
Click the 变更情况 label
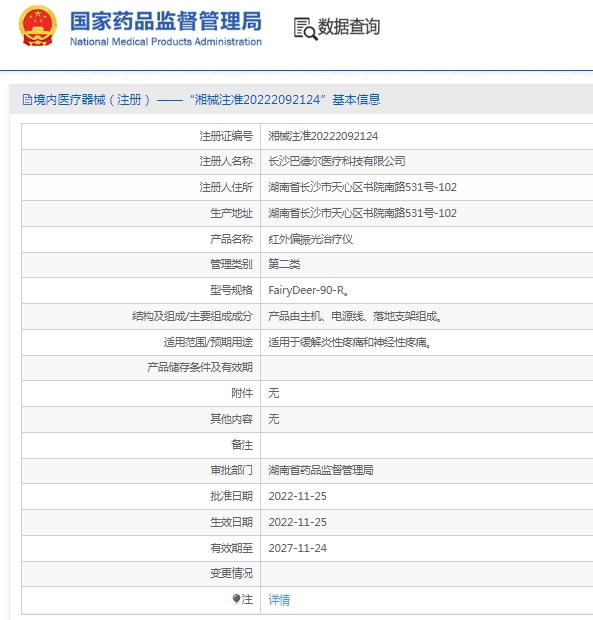pyautogui.click(x=231, y=573)
